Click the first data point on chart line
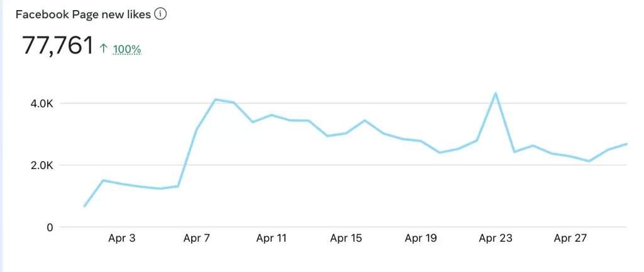The image size is (644, 272). coord(85,206)
